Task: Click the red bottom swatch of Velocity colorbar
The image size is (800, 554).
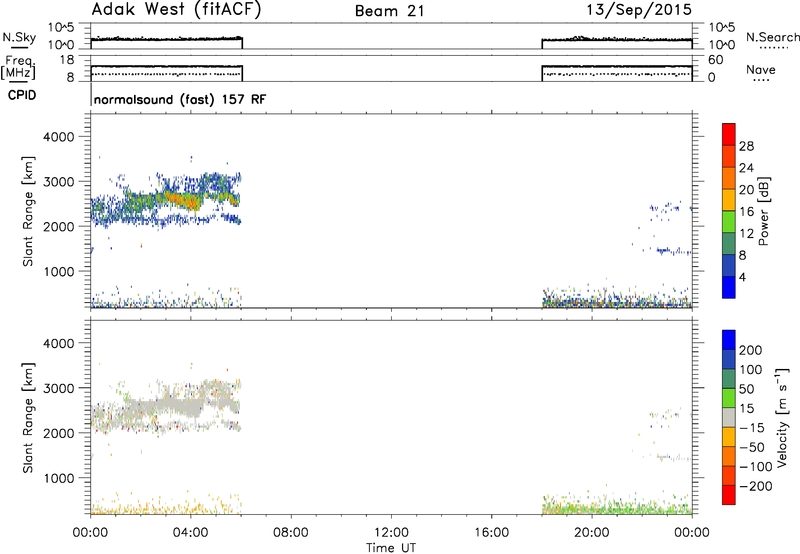Action: coord(729,495)
